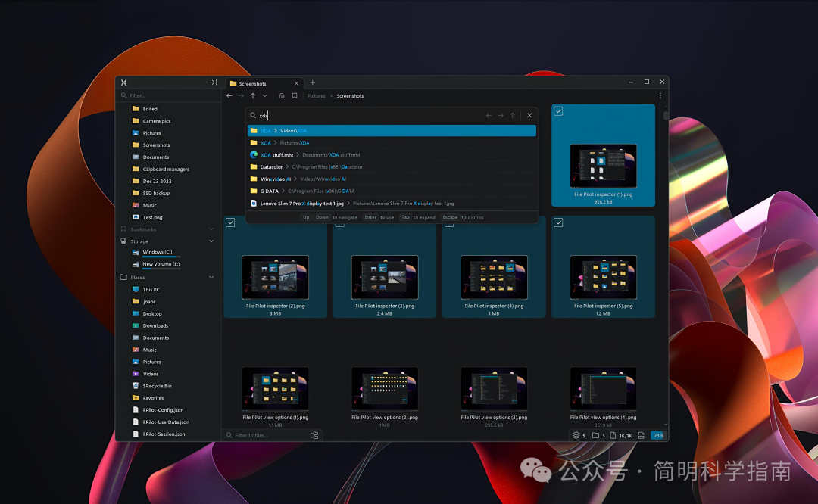Expand the Bookmarks section chevron
The height and width of the screenshot is (504, 818).
211,229
